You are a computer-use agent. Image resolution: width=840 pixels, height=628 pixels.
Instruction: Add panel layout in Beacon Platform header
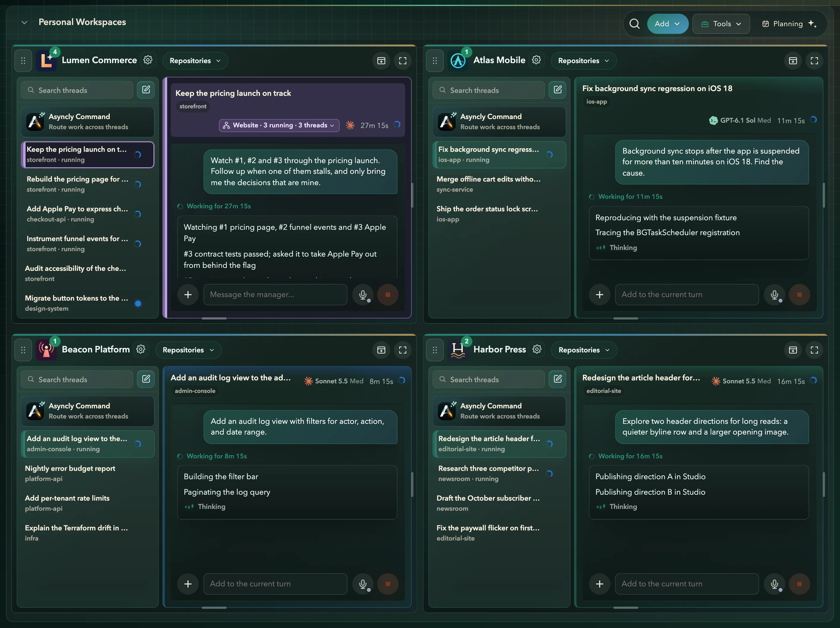click(381, 349)
